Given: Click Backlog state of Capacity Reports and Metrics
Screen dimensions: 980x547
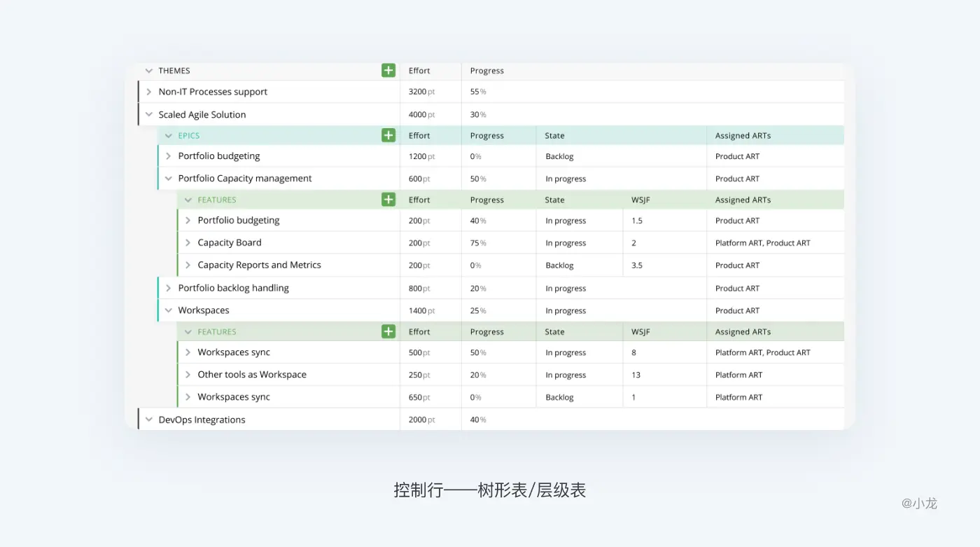Looking at the screenshot, I should 559,265.
